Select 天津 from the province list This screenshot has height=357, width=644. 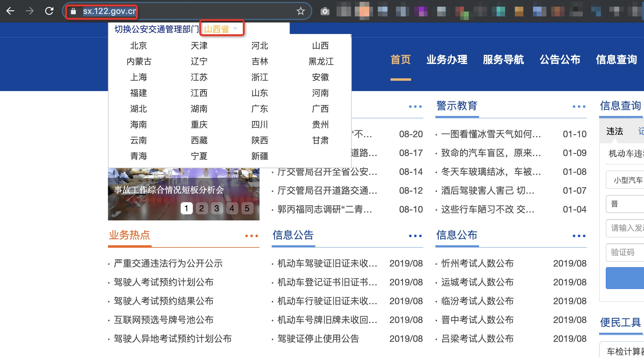(199, 46)
